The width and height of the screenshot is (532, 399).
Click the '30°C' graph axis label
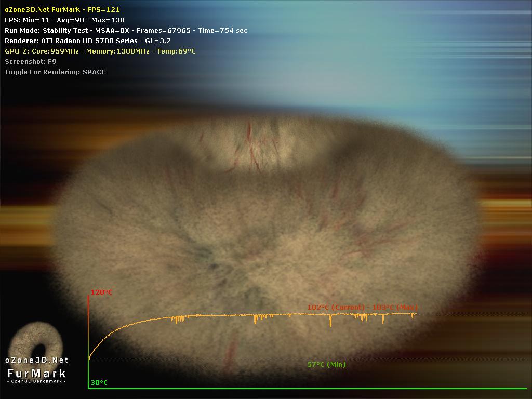tap(99, 383)
